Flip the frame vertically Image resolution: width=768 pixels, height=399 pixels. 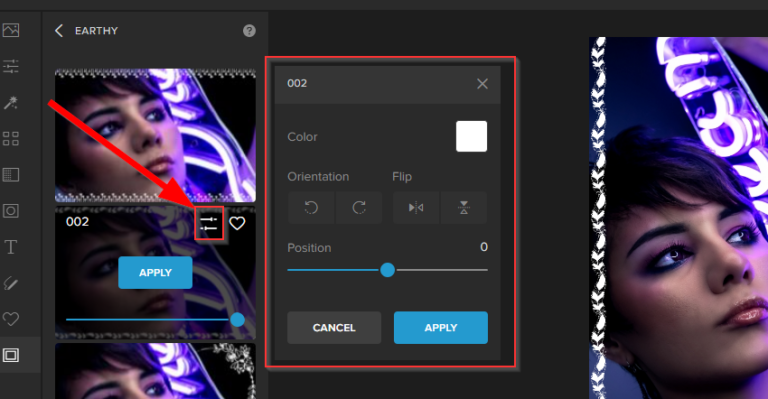(x=464, y=208)
